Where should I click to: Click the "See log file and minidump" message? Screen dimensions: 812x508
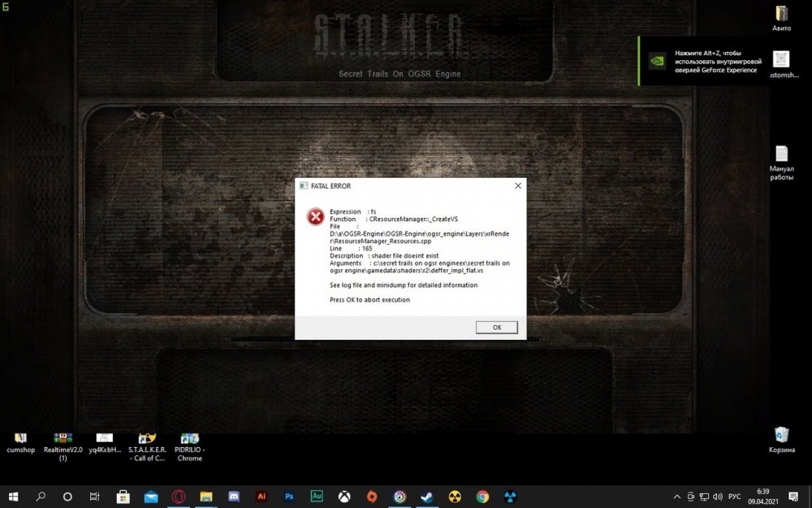pyautogui.click(x=404, y=285)
